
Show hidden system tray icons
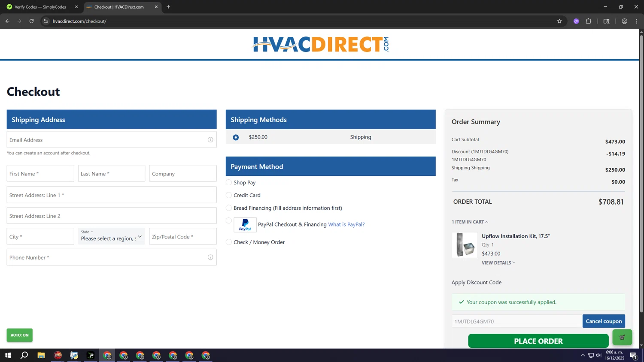[x=583, y=356]
